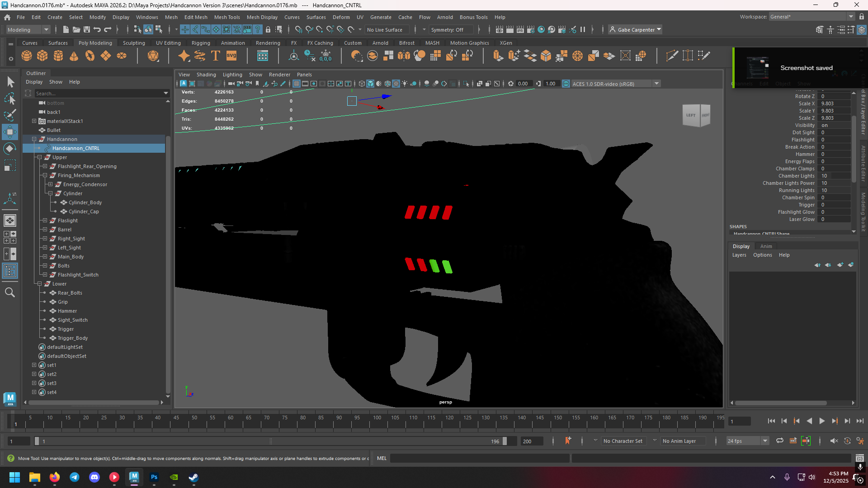Select the Move tool in toolbox
The width and height of the screenshot is (868, 488).
10,132
